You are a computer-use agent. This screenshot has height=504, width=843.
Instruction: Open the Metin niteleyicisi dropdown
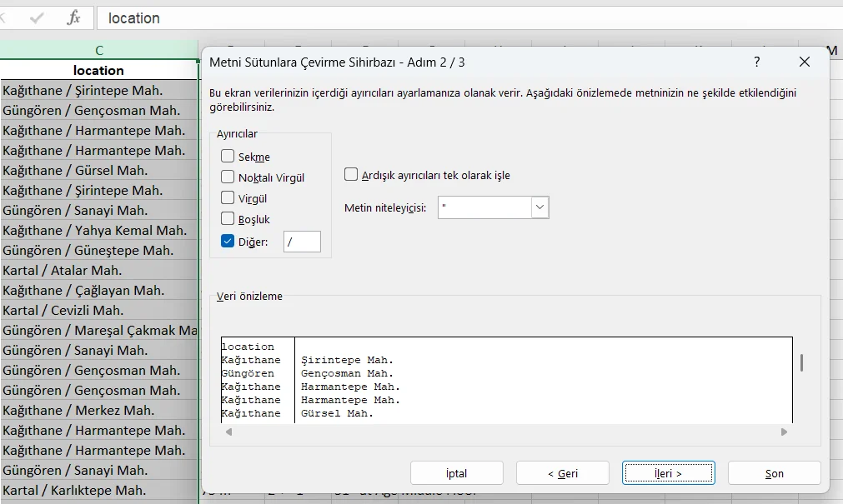click(539, 207)
